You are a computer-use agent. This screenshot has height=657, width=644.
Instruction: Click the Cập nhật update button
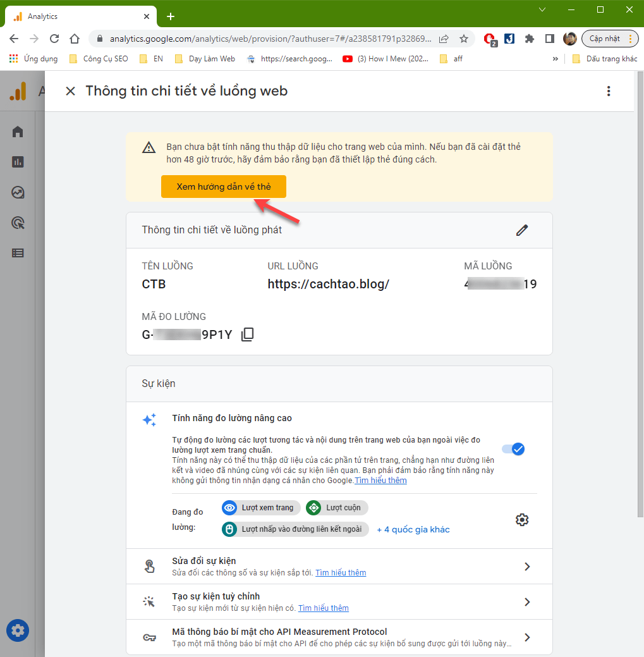point(610,39)
